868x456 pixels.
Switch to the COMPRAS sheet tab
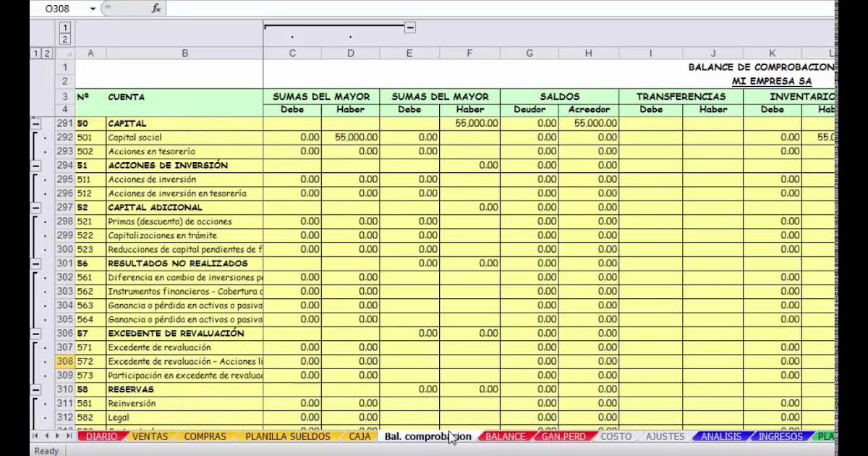(x=205, y=436)
